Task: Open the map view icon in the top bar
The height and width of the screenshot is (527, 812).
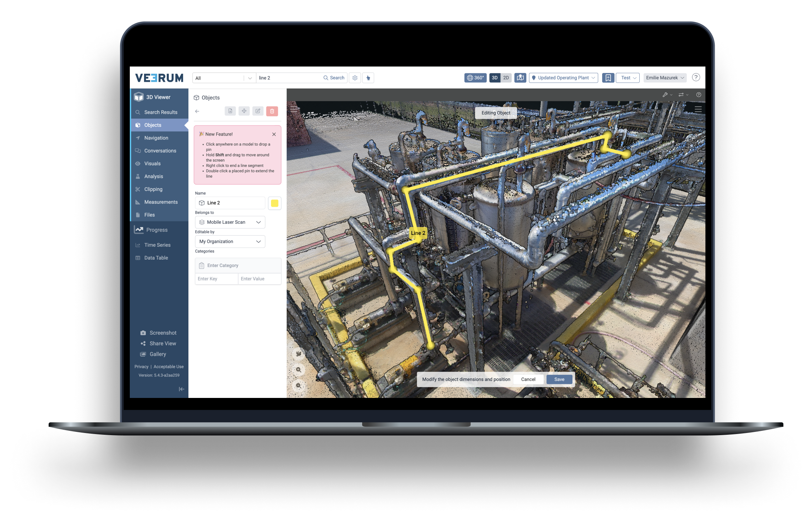Action: click(x=520, y=78)
